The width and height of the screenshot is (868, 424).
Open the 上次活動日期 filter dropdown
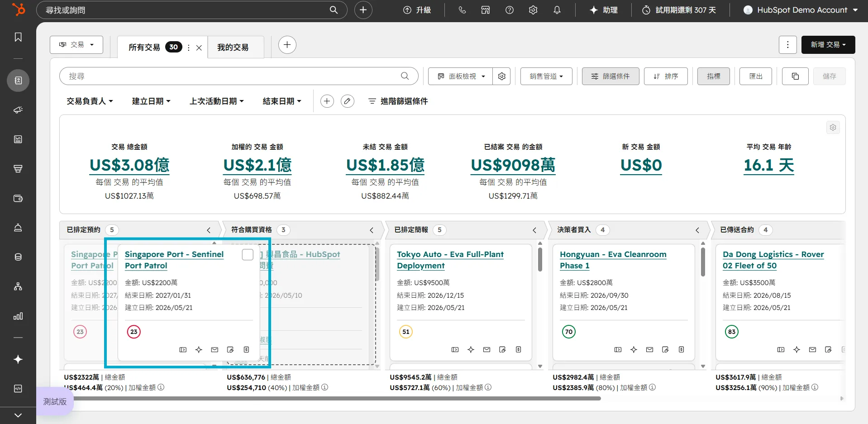pos(216,101)
